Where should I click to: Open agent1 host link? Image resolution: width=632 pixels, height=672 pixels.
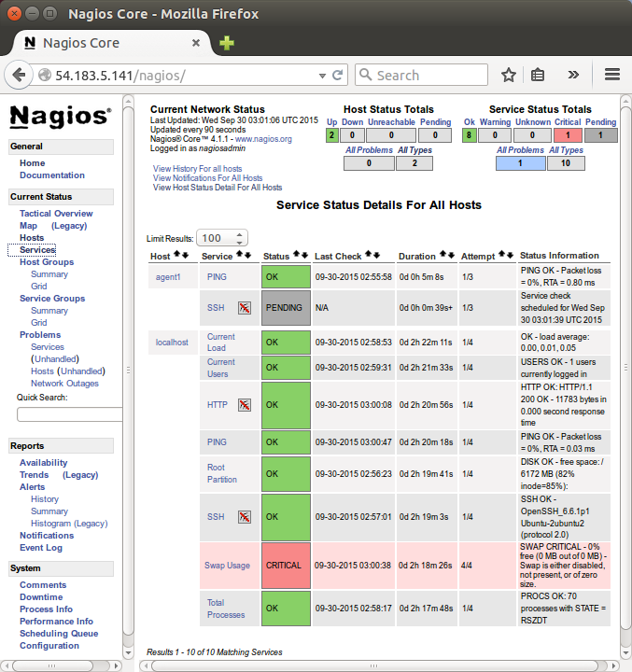168,277
